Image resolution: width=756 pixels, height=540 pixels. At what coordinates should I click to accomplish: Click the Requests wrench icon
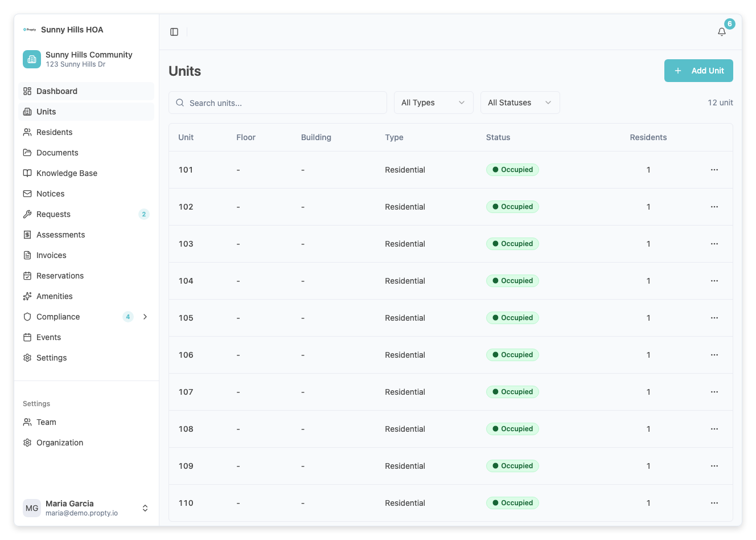(27, 214)
